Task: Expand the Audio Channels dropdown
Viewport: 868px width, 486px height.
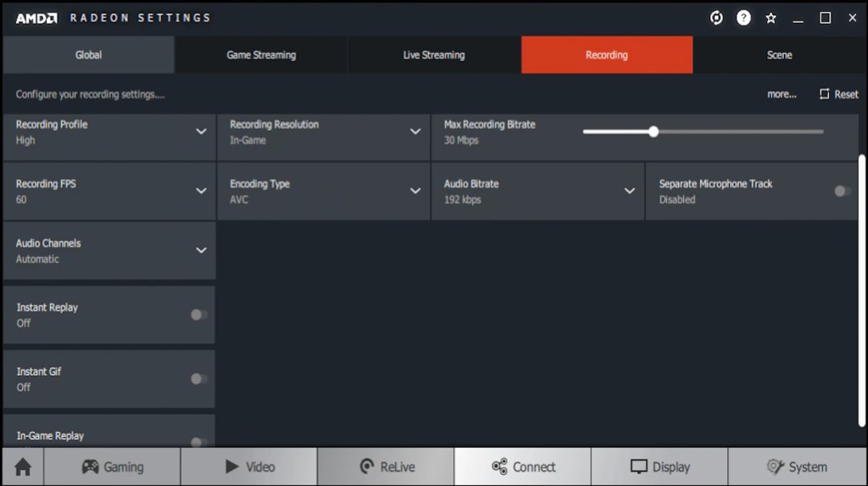Action: point(201,250)
